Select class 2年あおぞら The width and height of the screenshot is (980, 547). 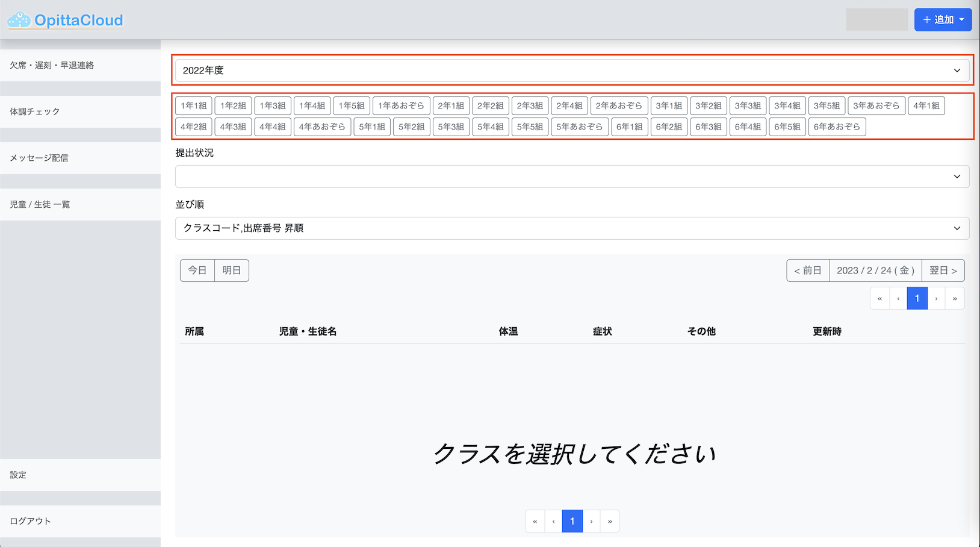coord(619,106)
